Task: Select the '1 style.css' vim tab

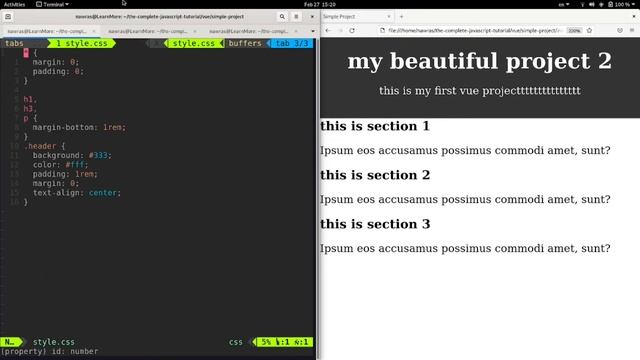Action: tap(82, 43)
